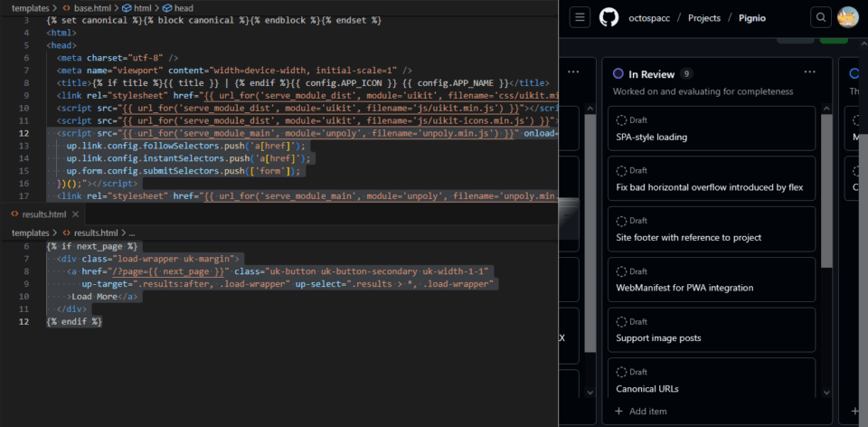Click line number 8 in results.html editor

(x=26, y=271)
